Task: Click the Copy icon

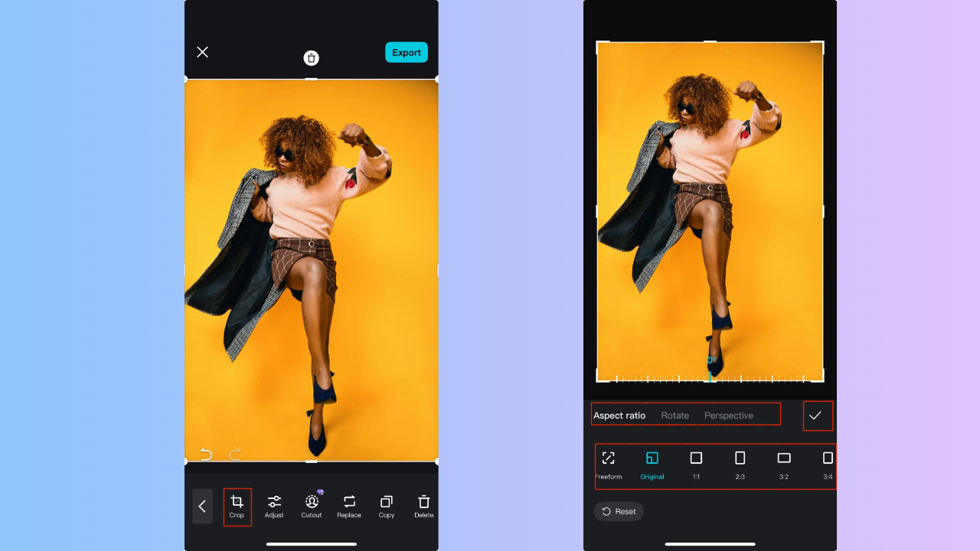Action: [x=387, y=506]
